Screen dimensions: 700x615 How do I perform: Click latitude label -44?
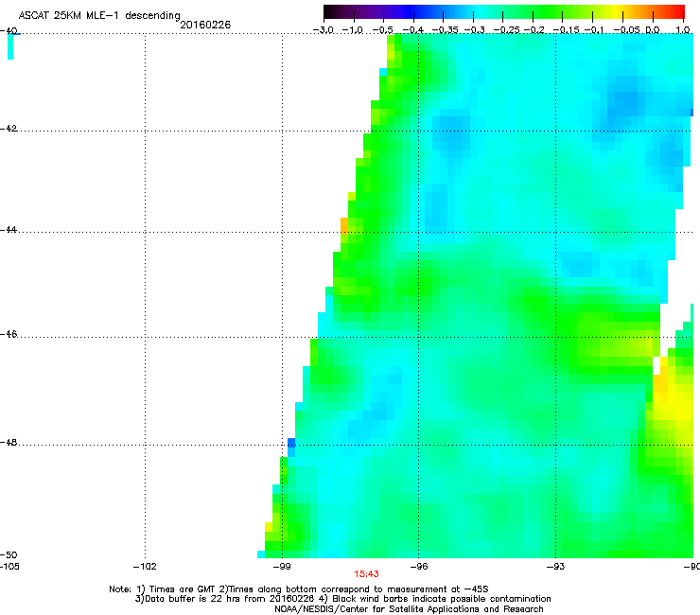(x=9, y=230)
